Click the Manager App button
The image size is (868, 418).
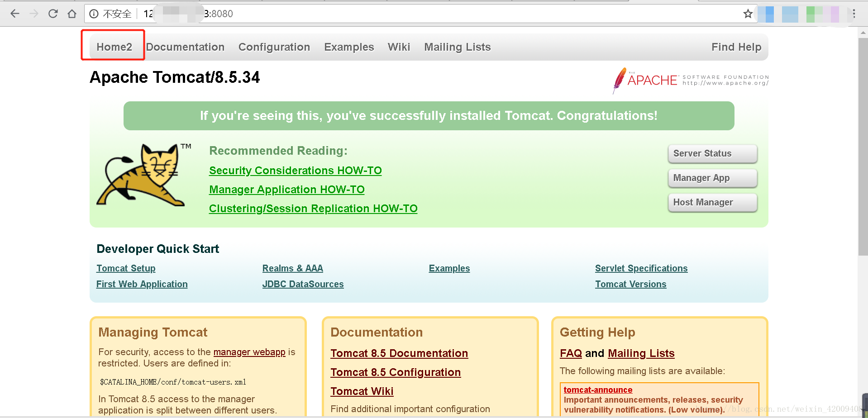712,178
